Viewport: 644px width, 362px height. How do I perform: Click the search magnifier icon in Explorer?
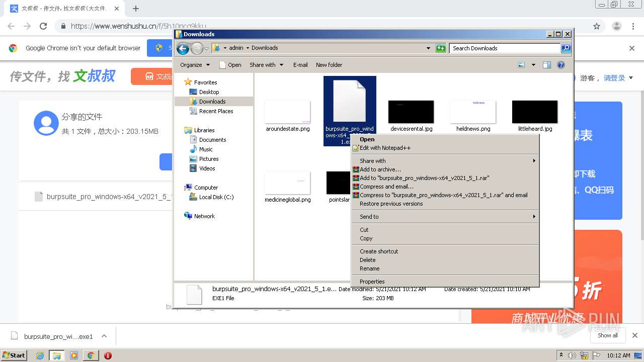566,48
